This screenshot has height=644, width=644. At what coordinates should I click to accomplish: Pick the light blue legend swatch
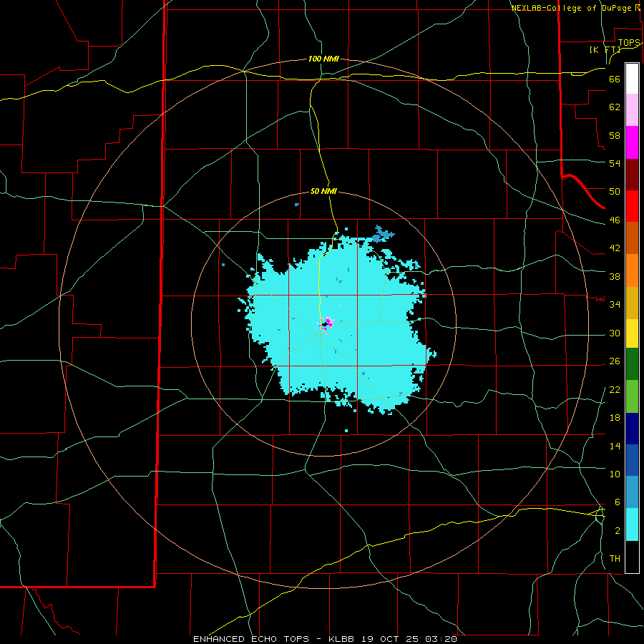click(632, 492)
